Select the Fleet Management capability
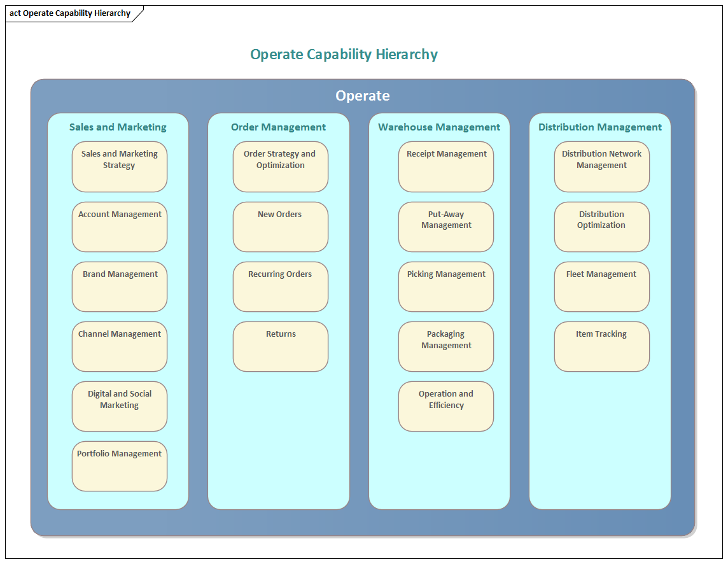728x564 pixels. pos(601,286)
